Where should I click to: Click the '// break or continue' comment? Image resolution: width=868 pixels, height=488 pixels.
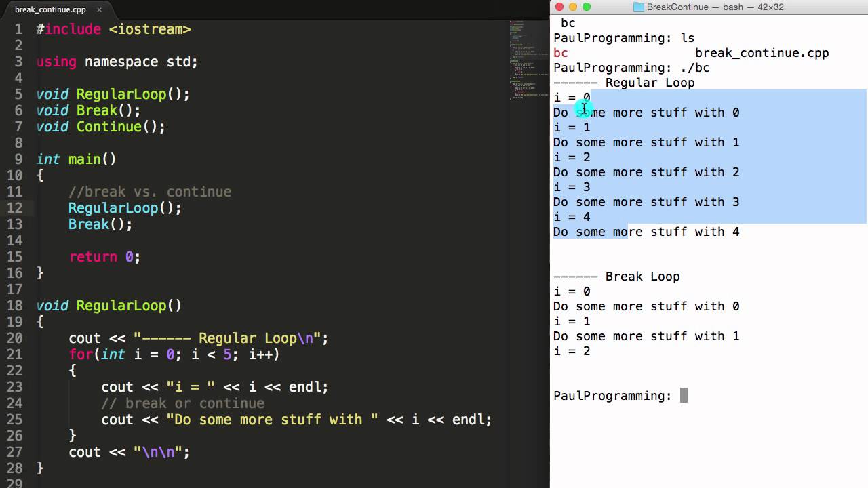182,403
